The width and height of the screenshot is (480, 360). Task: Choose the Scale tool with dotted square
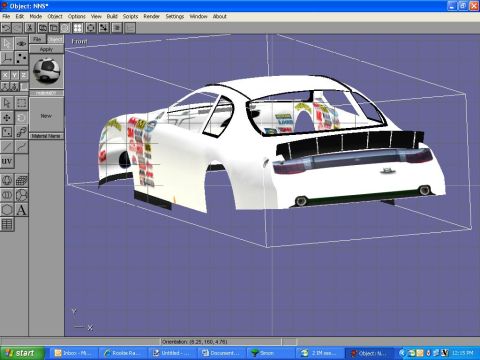(x=7, y=132)
